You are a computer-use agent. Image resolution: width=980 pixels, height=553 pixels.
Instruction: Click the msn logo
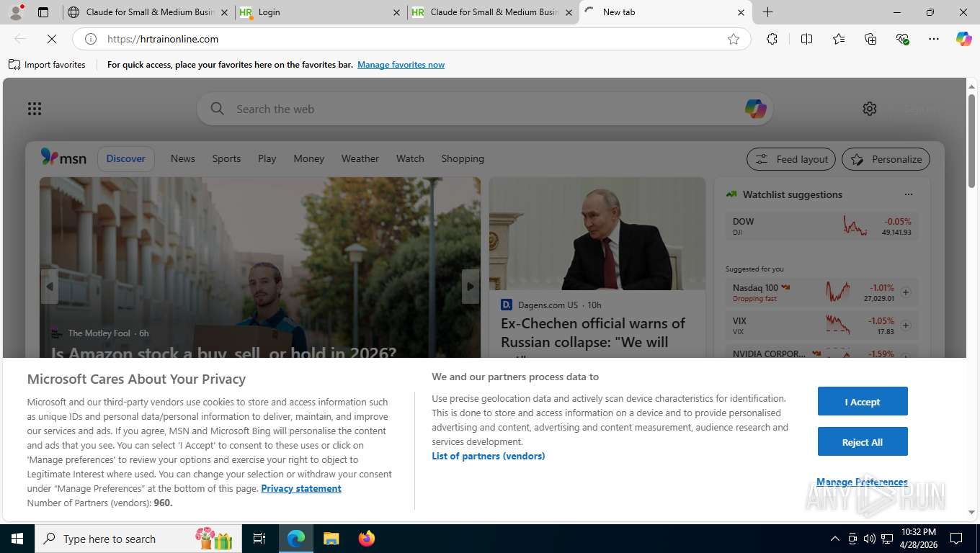pyautogui.click(x=63, y=158)
